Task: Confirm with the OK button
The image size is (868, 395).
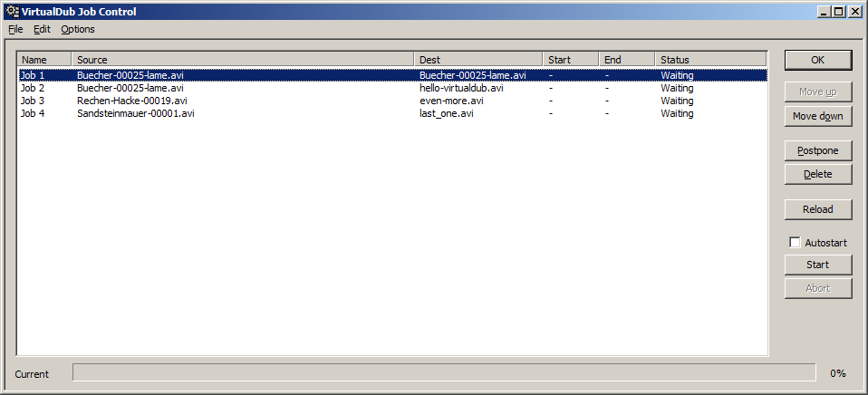Action: pyautogui.click(x=817, y=61)
